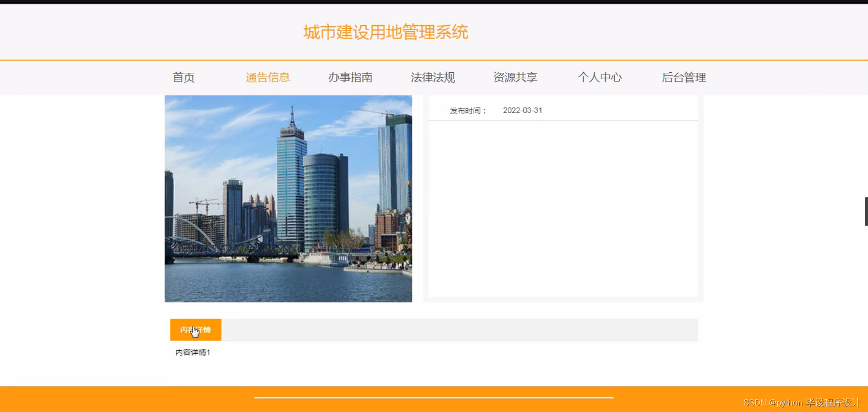Click the gray bar beside 内容详情 tab
The height and width of the screenshot is (412, 868).
click(458, 330)
